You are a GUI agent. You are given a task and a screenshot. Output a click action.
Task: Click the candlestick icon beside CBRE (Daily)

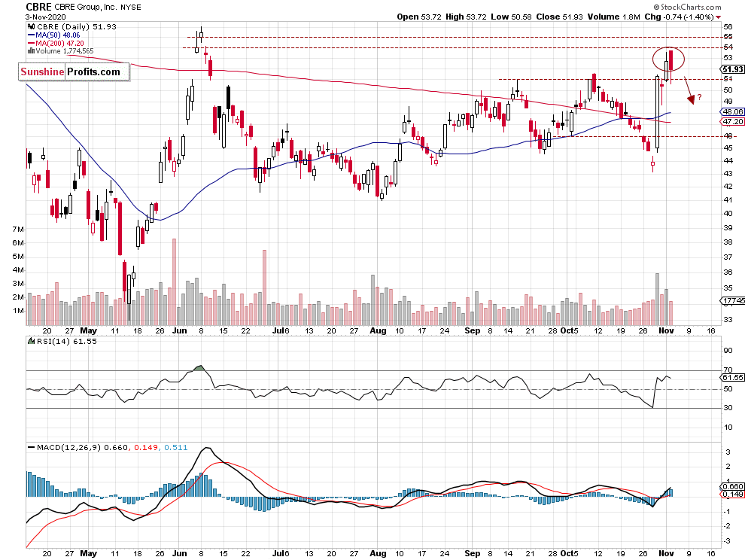pos(31,26)
